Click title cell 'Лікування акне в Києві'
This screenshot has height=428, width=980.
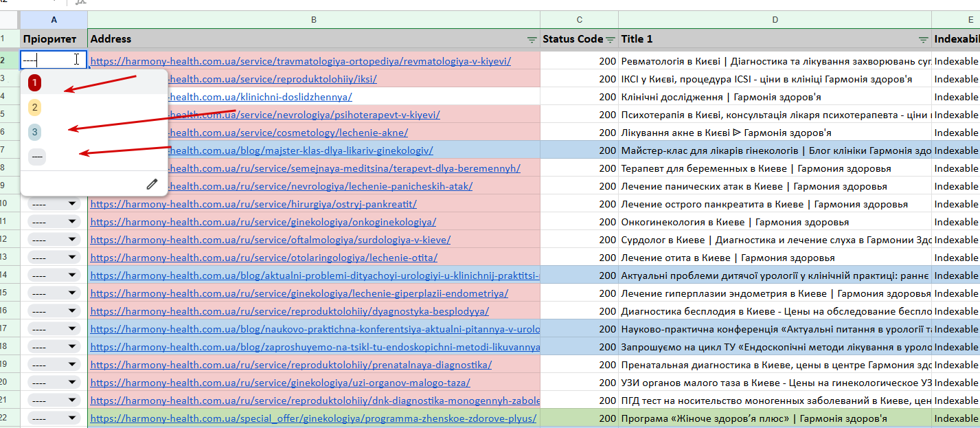pyautogui.click(x=775, y=133)
